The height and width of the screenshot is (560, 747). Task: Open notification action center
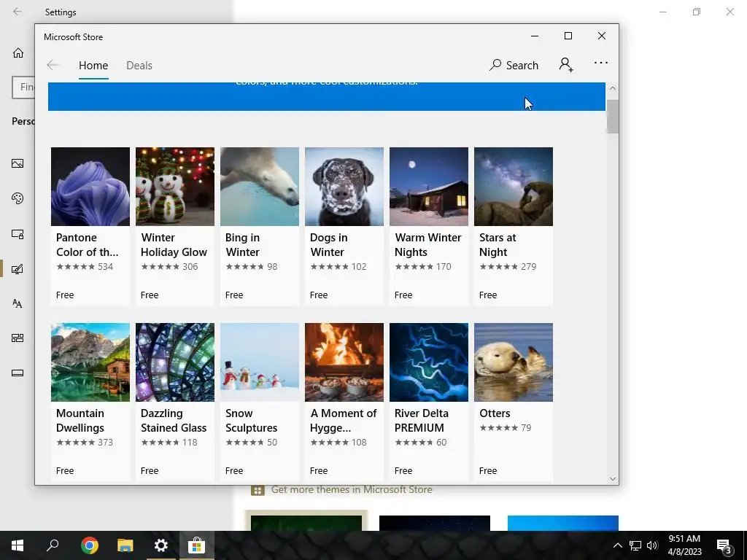[x=724, y=546]
